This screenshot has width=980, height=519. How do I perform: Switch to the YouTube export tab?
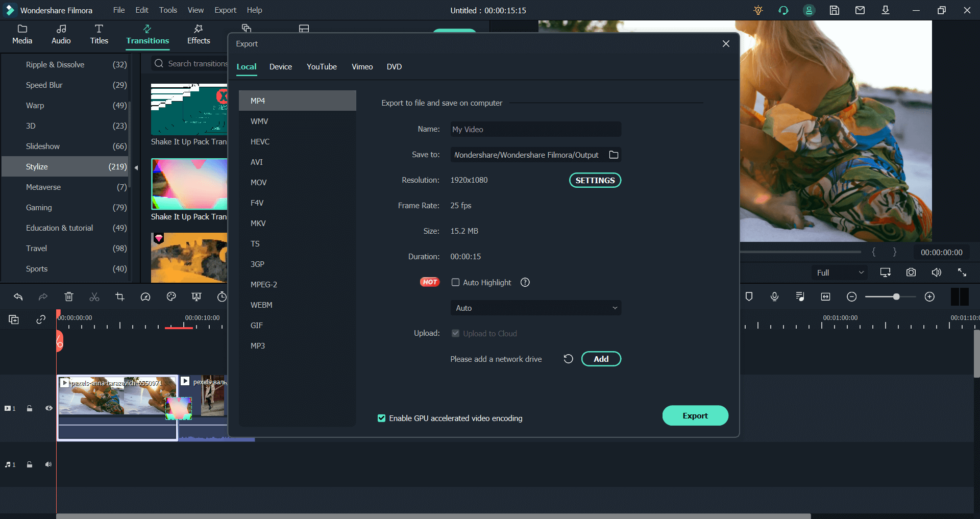tap(322, 67)
